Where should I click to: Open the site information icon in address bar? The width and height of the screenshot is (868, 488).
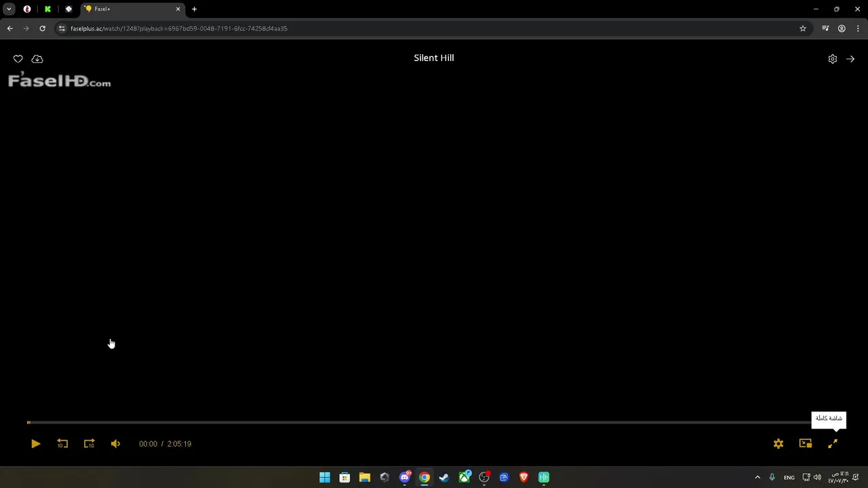(62, 28)
